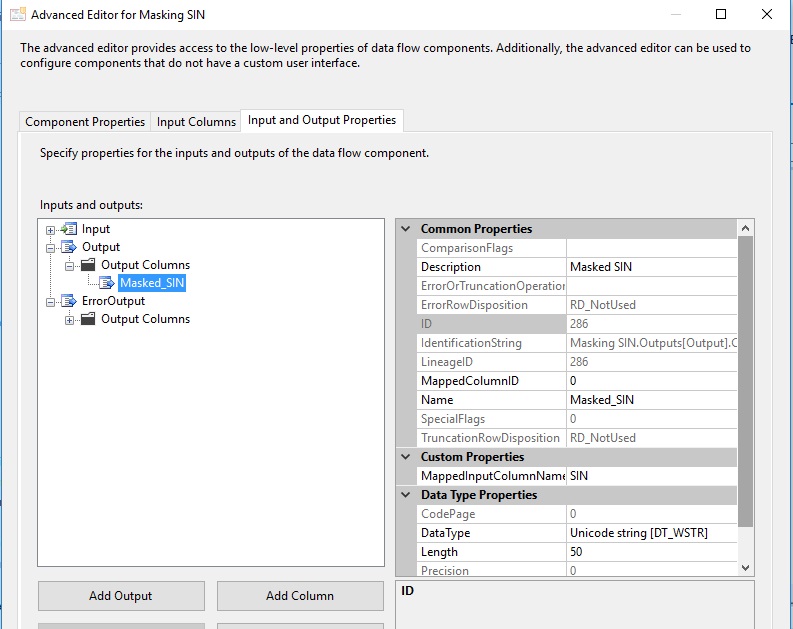Screen dimensions: 793x629
Task: Click the Masked_SIN column icon
Action: click(107, 283)
